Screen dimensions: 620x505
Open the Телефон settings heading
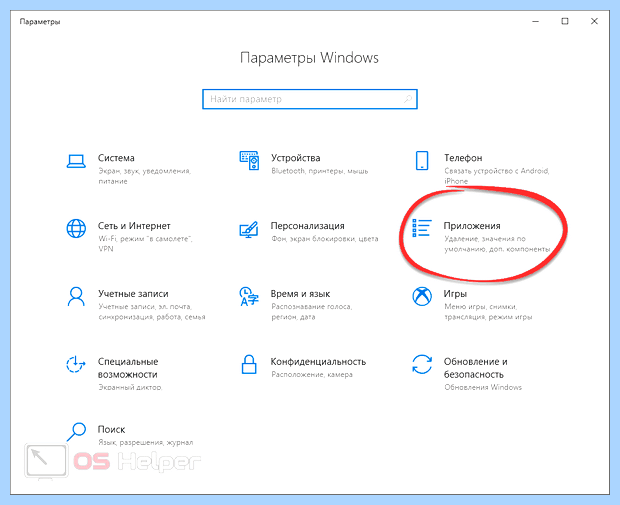click(x=463, y=158)
